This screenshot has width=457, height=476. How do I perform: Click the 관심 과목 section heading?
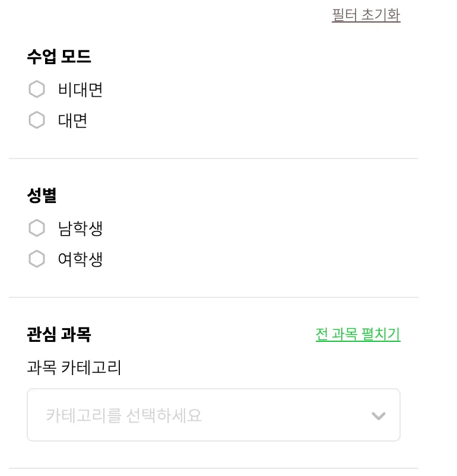tap(59, 335)
